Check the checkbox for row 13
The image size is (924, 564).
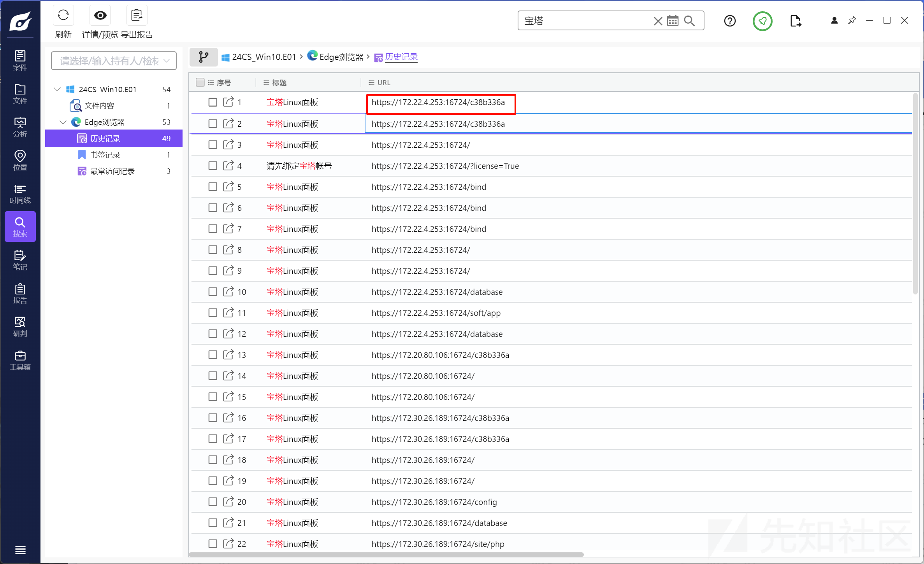pyautogui.click(x=213, y=355)
